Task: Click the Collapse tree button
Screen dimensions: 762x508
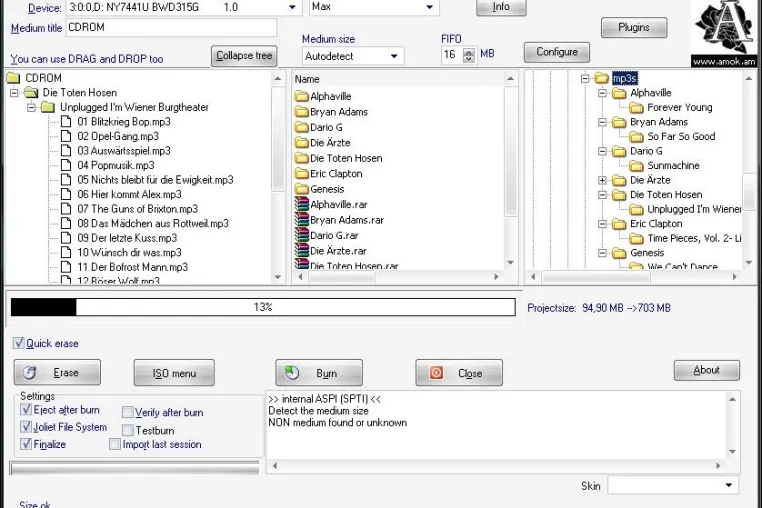Action: [x=244, y=56]
